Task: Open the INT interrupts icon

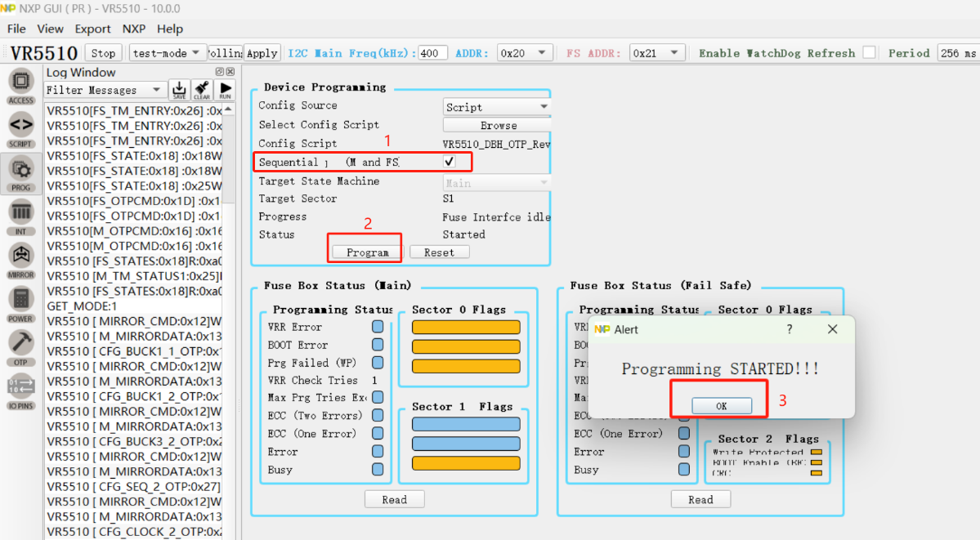Action: [20, 216]
